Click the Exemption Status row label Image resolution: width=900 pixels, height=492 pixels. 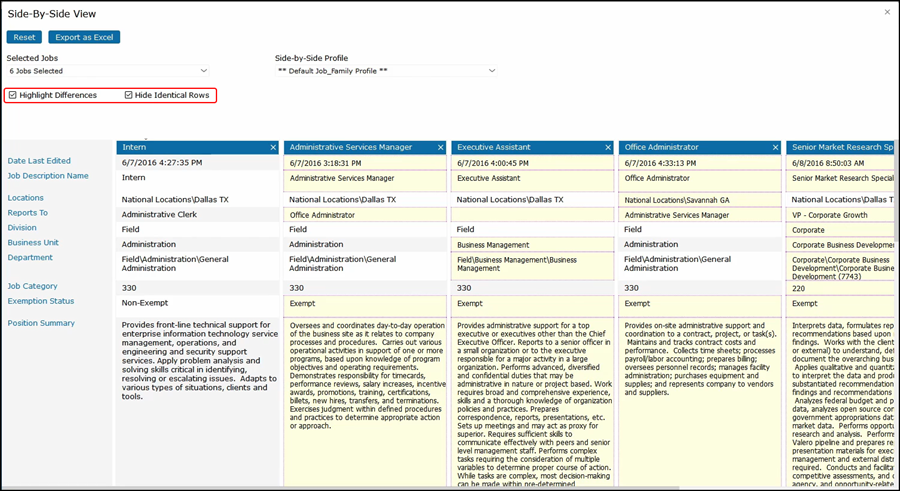click(41, 301)
